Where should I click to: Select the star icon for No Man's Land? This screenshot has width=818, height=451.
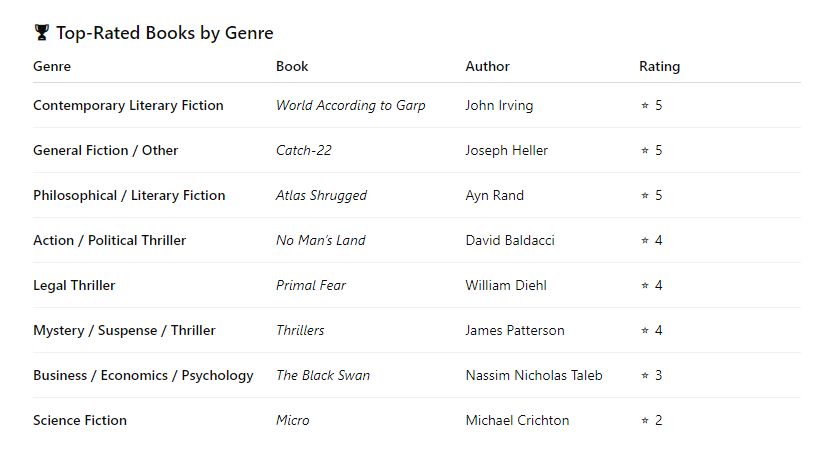645,240
